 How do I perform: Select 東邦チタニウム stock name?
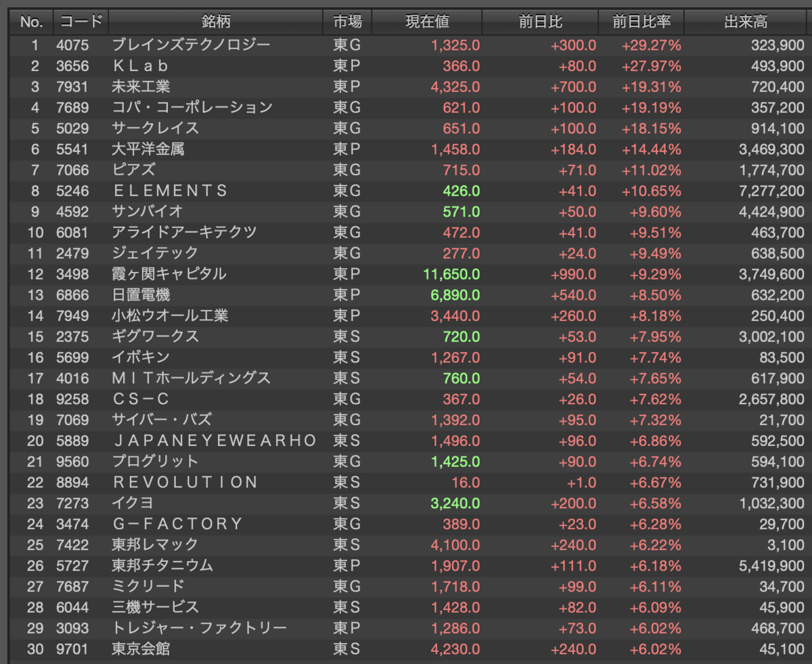point(162,565)
